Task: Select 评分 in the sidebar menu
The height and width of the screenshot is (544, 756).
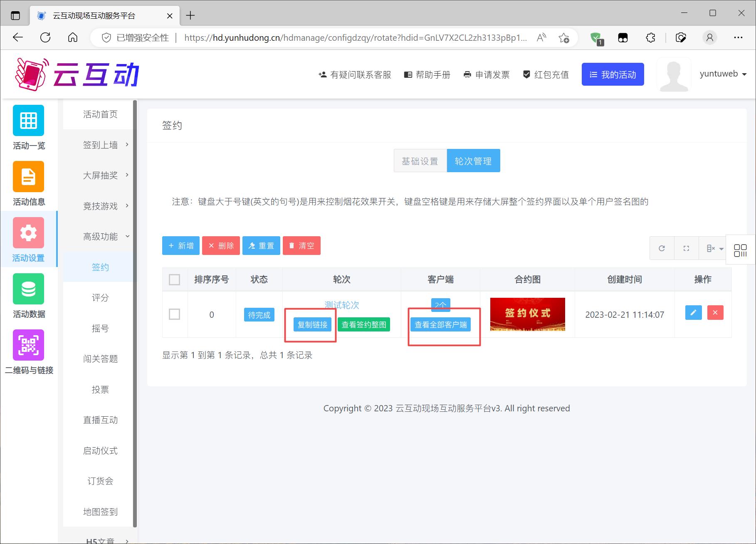Action: click(100, 298)
